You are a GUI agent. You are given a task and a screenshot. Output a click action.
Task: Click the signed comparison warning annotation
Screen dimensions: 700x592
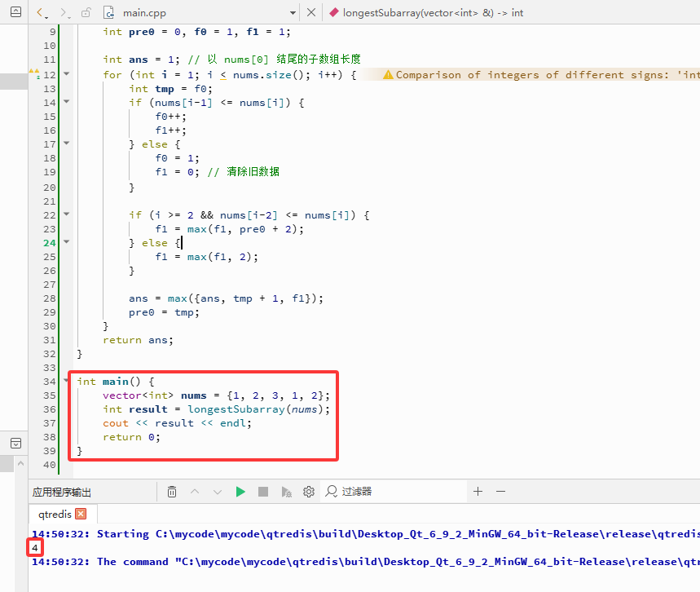(x=541, y=75)
